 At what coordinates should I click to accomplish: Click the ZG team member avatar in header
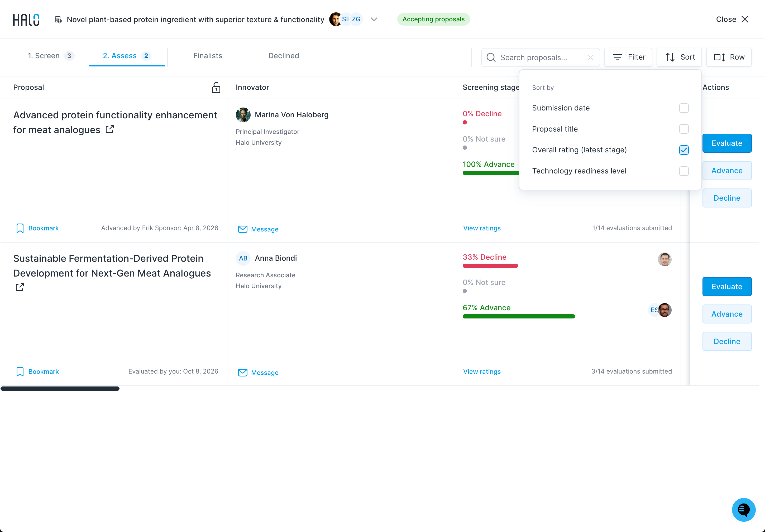click(356, 19)
